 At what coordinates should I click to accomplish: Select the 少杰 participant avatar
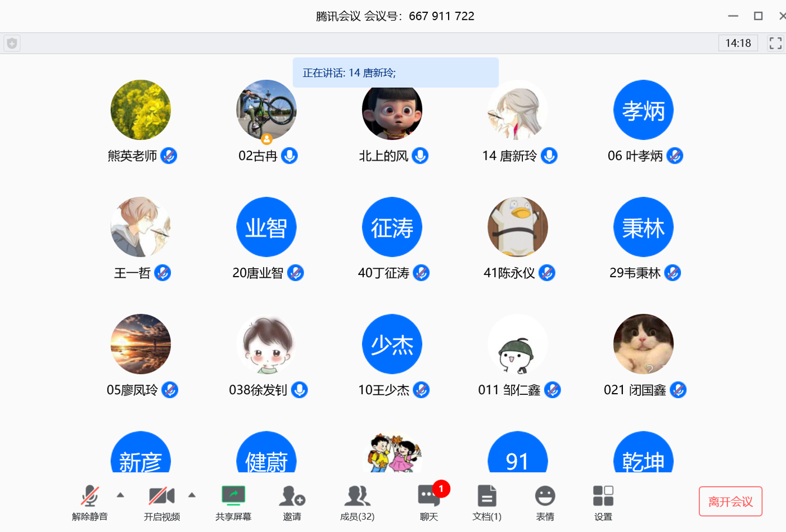392,344
